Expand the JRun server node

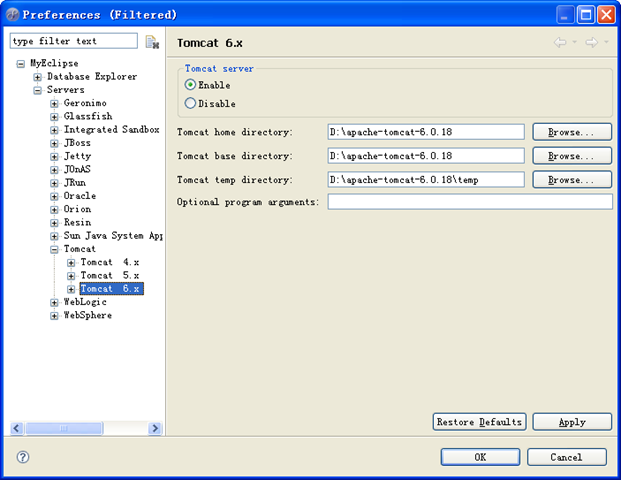[54, 183]
